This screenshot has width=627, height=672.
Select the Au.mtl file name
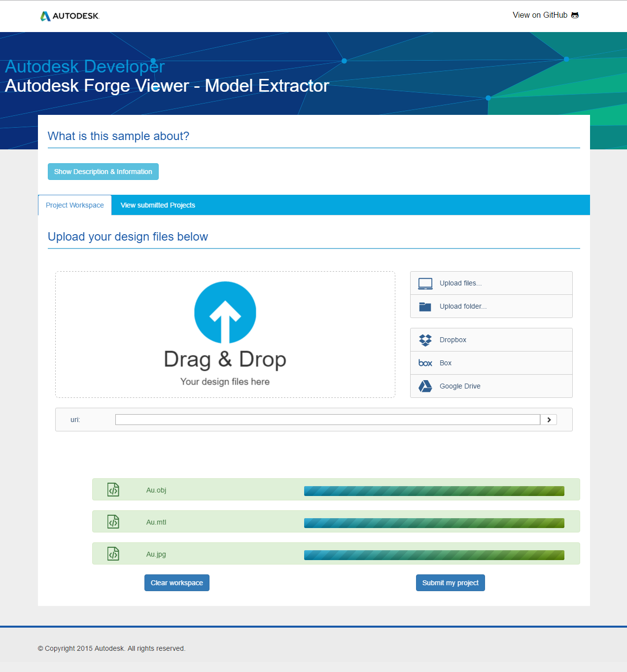click(x=156, y=522)
